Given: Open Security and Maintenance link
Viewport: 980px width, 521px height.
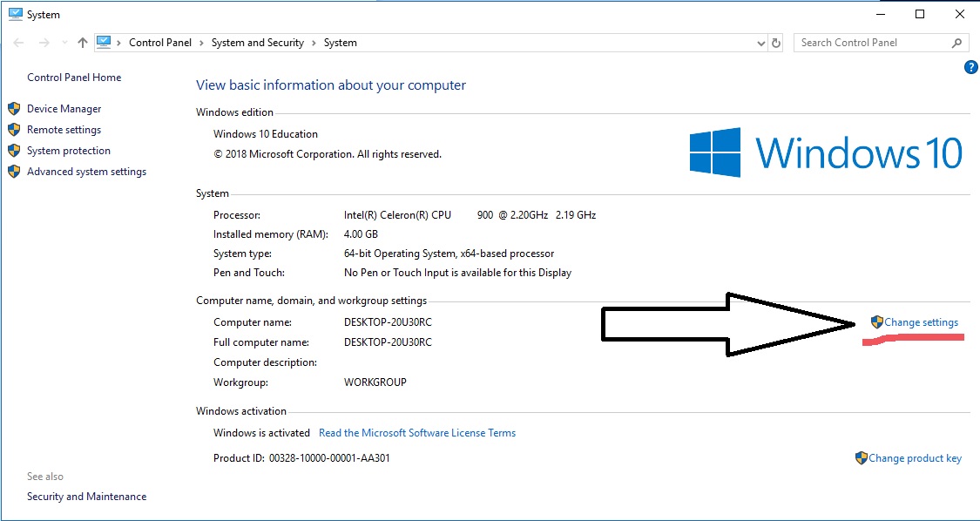Looking at the screenshot, I should point(86,497).
